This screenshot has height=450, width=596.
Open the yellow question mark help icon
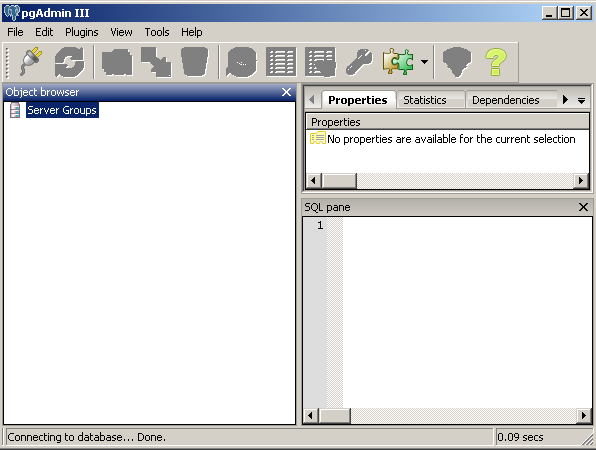(496, 62)
